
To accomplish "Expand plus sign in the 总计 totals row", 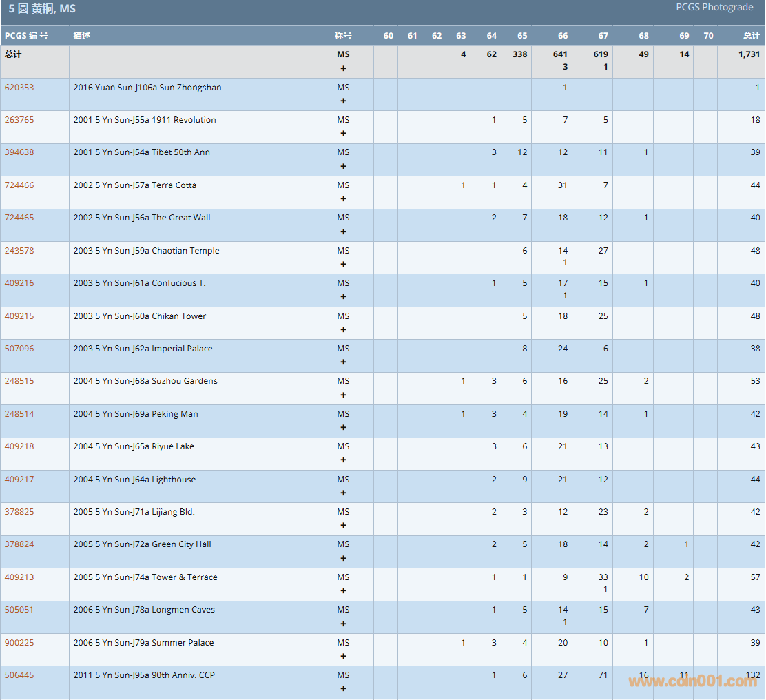I will tap(343, 68).
